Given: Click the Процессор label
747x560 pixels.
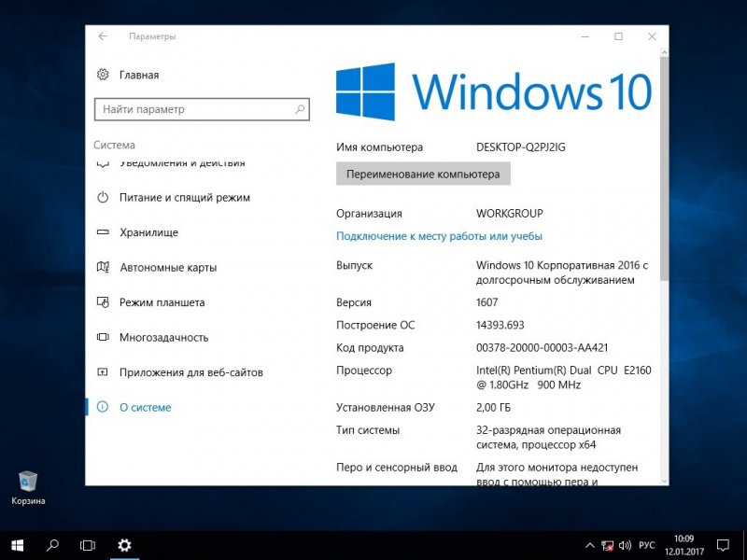Looking at the screenshot, I should click(364, 370).
